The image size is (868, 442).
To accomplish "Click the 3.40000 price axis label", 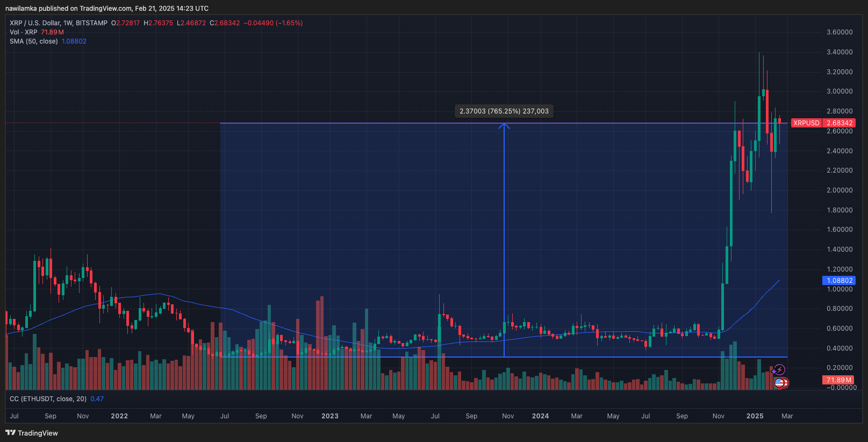I will click(840, 52).
